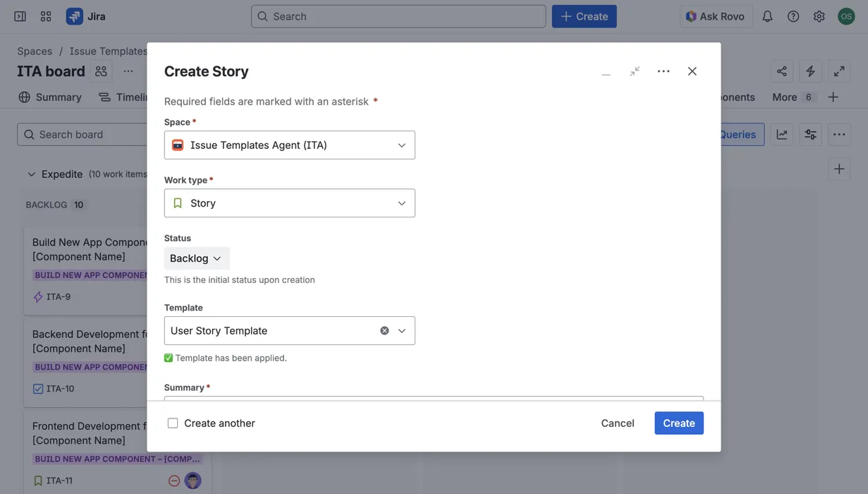The width and height of the screenshot is (868, 494).
Task: Click the blue Create button in dialog
Action: pos(678,423)
